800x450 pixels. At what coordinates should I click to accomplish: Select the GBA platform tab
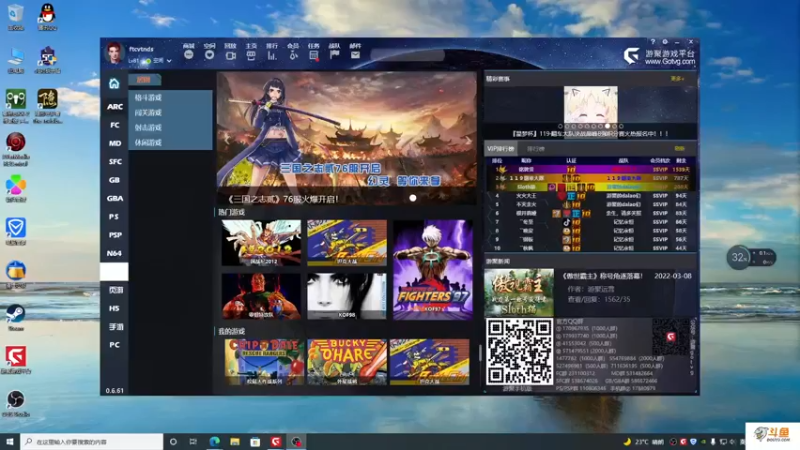coord(114,198)
